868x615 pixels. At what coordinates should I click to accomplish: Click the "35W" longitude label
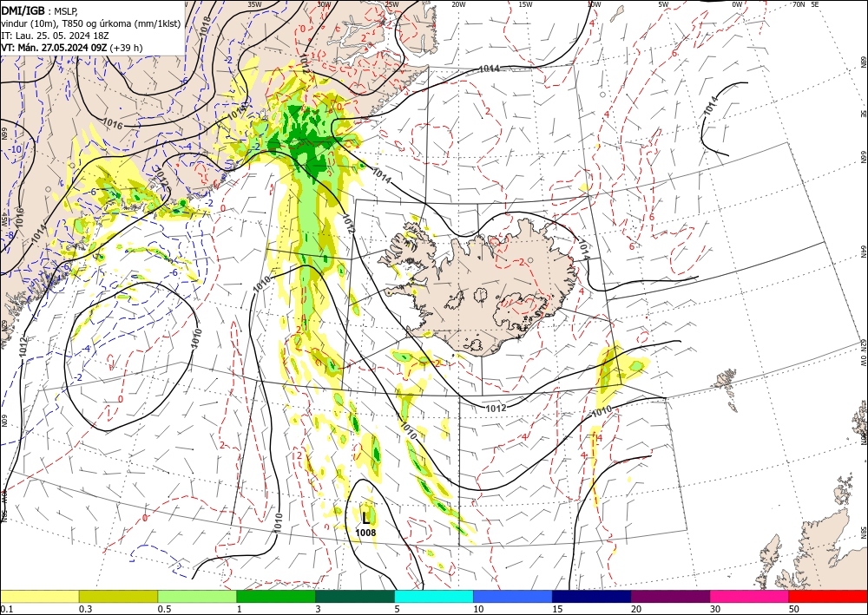[x=254, y=4]
